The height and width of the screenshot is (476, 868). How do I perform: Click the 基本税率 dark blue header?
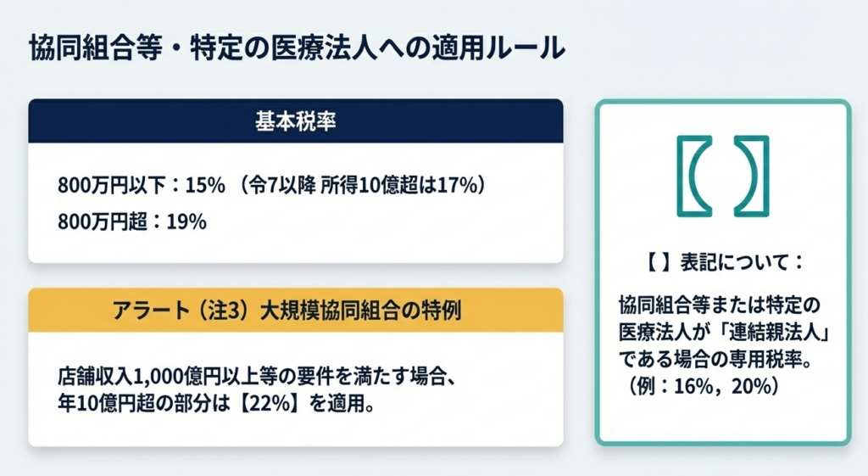coord(295,120)
